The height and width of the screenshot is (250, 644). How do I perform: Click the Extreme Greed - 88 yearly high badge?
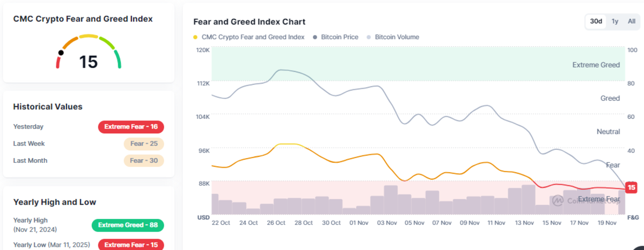point(128,225)
